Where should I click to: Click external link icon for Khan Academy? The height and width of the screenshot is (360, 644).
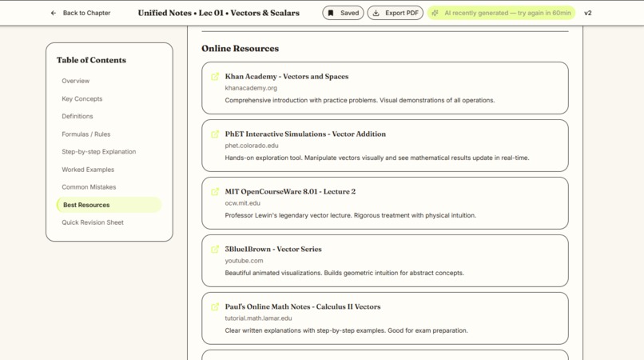[215, 77]
